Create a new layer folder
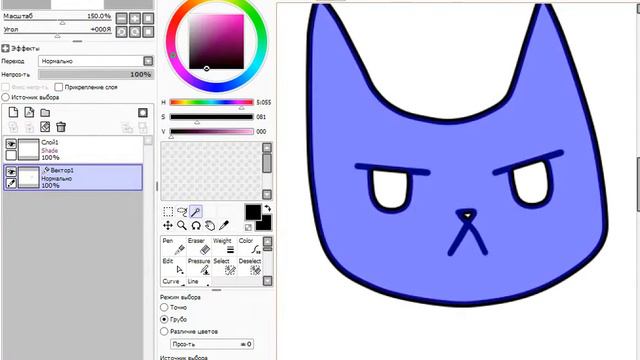The height and width of the screenshot is (360, 640). pos(45,113)
